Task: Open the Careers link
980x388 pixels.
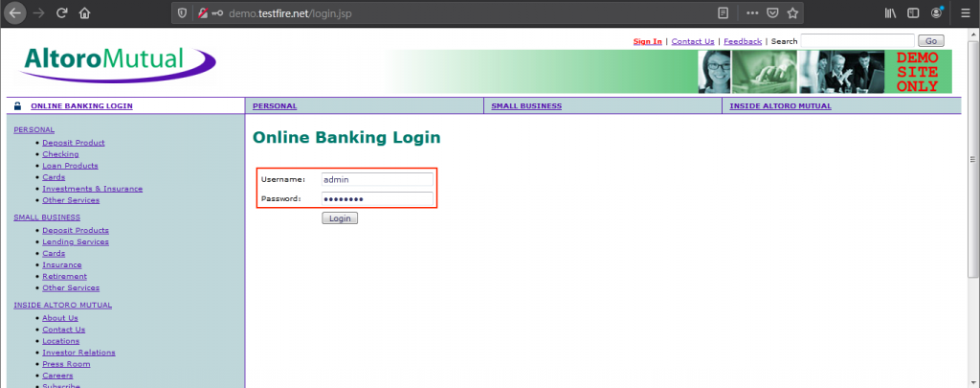Action: click(x=57, y=376)
